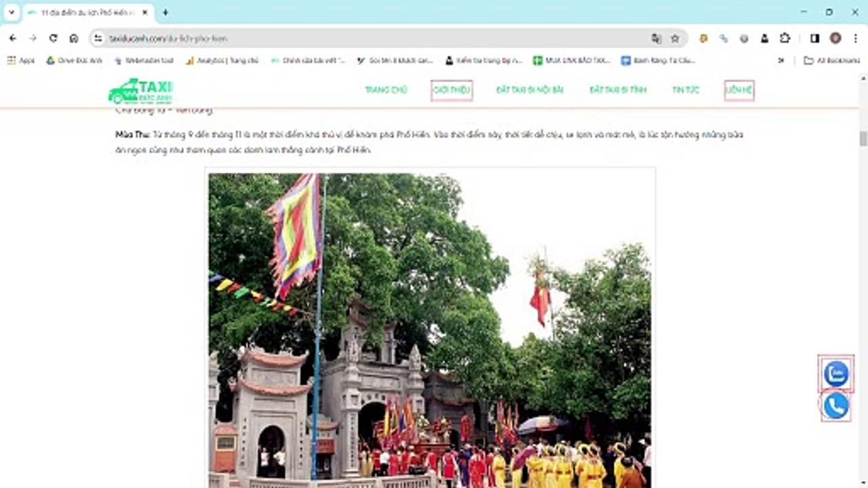Open the TIN TỨC menu item

[686, 90]
